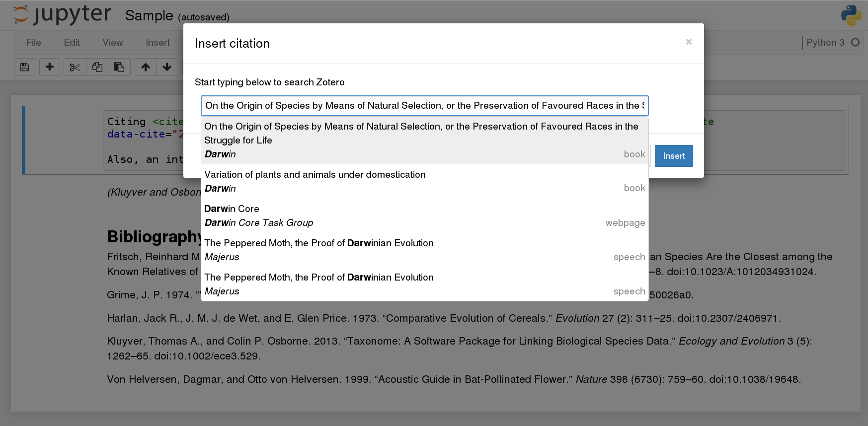This screenshot has width=868, height=426.
Task: Open the Insert menu
Action: [158, 43]
